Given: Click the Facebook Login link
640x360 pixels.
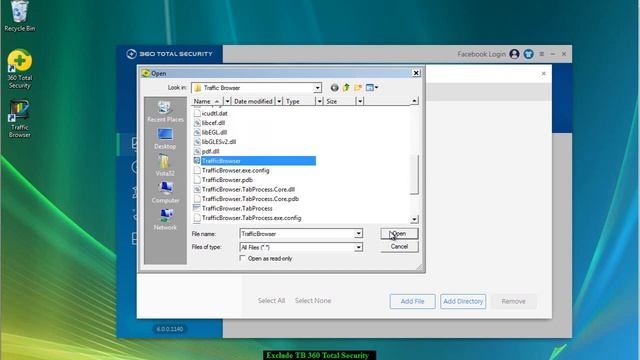Looking at the screenshot, I should (482, 54).
